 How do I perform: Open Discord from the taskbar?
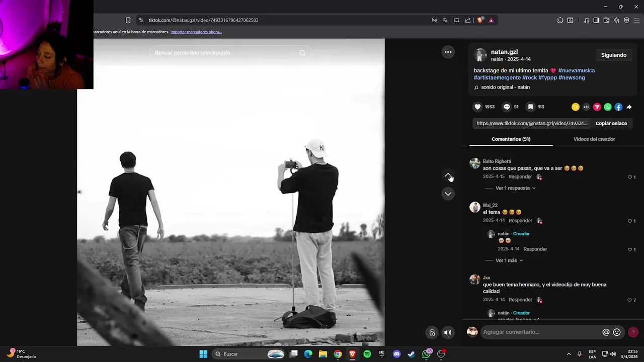click(397, 354)
